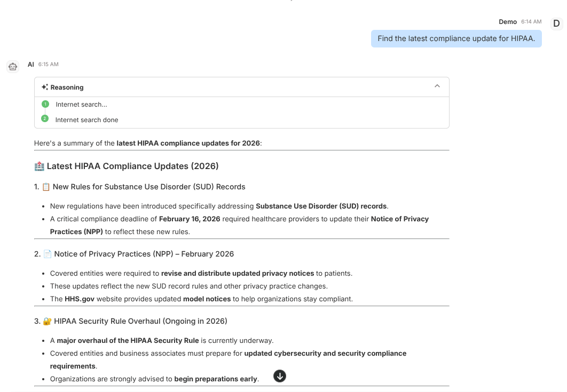Click 'Notice of Privacy Practices (NPP) – February 2026' heading
This screenshot has width=567, height=392.
[144, 254]
